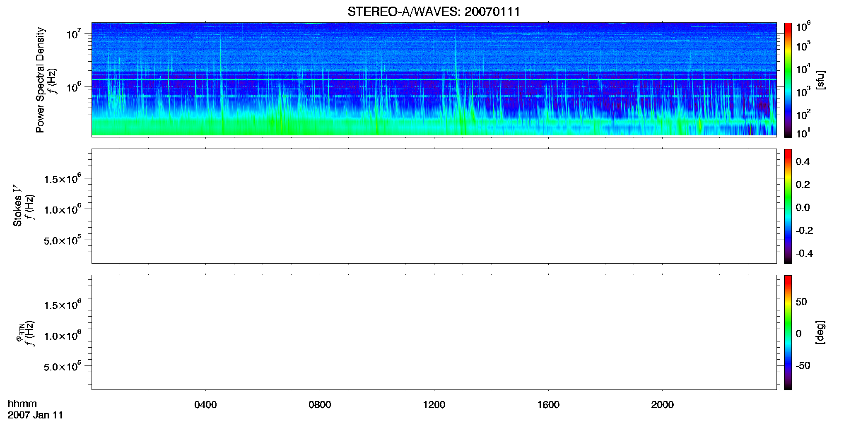Click the hhmm time format label
Viewport: 868px width, 447px height.
pyautogui.click(x=22, y=404)
